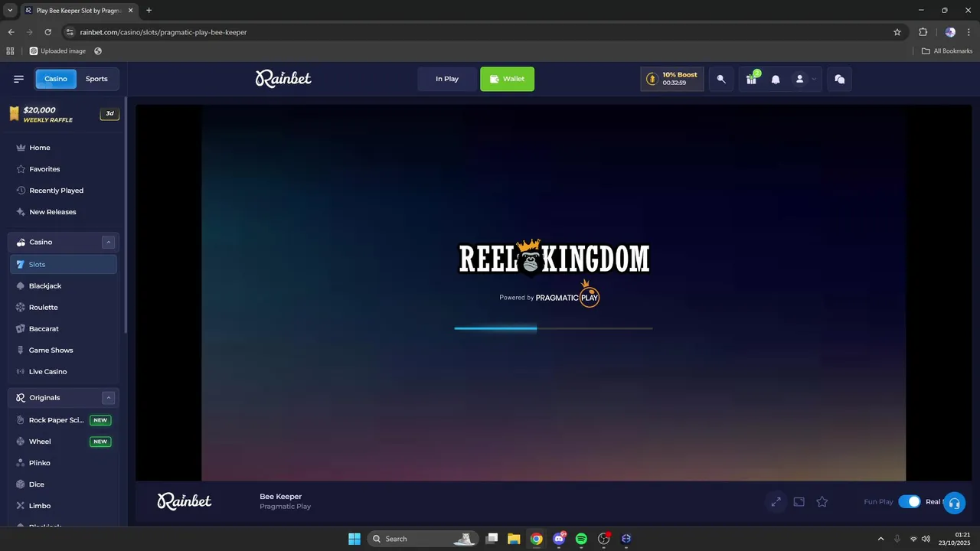Image resolution: width=980 pixels, height=551 pixels.
Task: Reload the page in Chrome
Action: [47, 32]
